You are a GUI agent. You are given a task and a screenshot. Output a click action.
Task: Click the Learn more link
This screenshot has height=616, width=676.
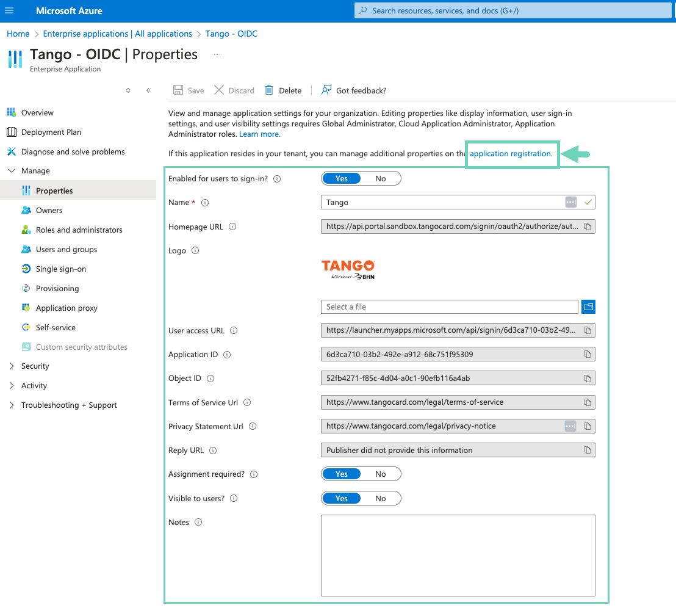click(x=259, y=134)
